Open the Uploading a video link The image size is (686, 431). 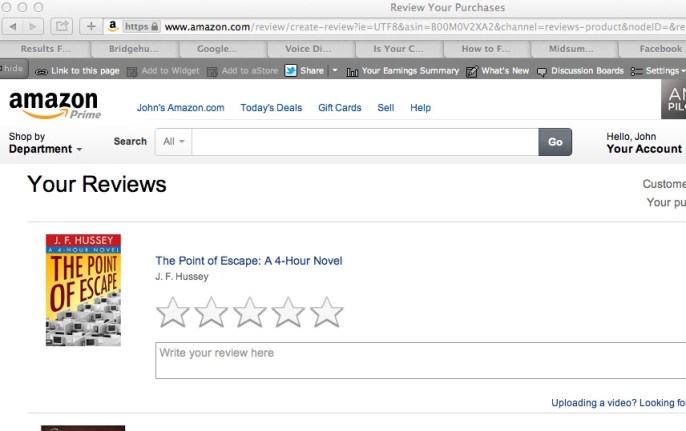coord(618,403)
